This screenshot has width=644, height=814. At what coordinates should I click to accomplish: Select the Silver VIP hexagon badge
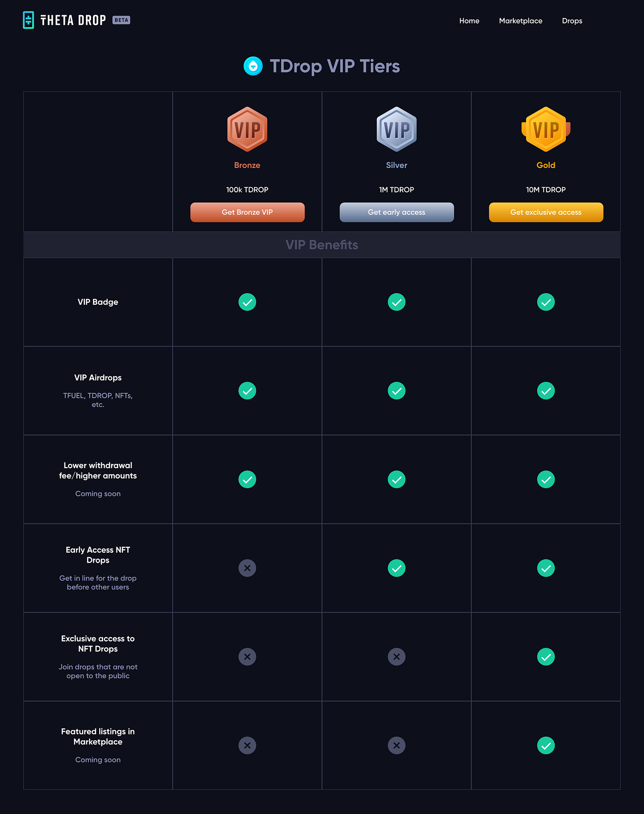tap(397, 129)
